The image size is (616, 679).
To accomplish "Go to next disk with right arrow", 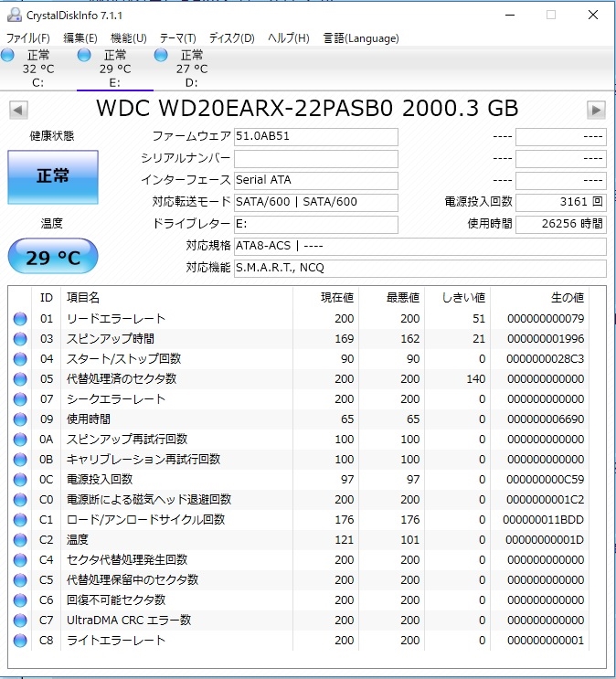I will coord(596,110).
